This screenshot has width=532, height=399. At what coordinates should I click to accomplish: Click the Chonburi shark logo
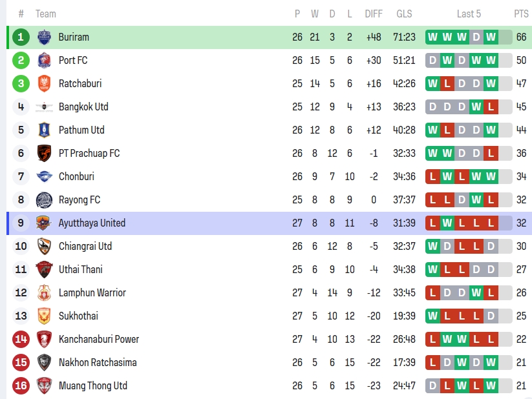[44, 176]
